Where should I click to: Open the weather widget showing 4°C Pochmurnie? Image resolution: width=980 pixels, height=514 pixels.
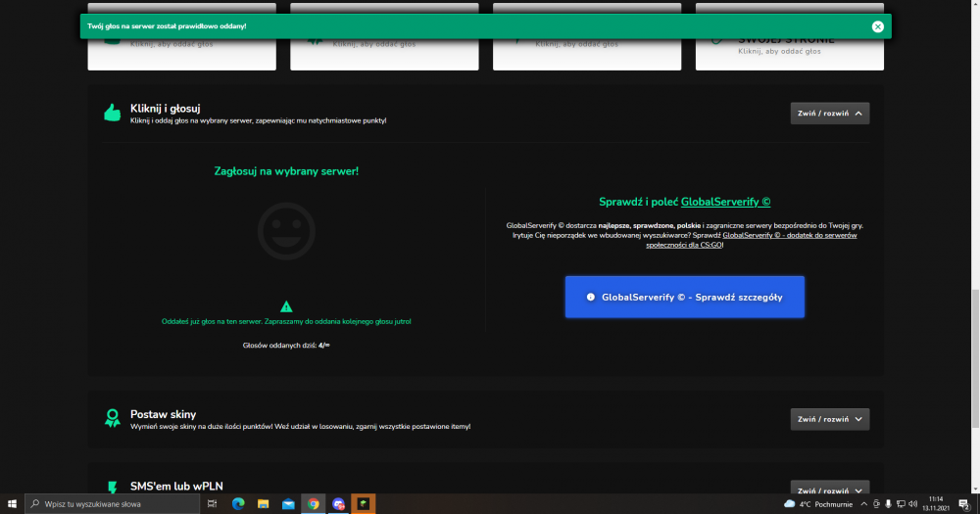click(818, 503)
